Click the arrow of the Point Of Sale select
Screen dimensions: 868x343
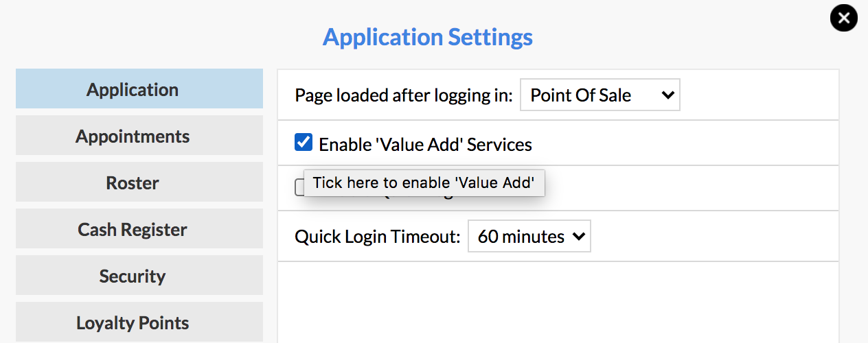(667, 95)
